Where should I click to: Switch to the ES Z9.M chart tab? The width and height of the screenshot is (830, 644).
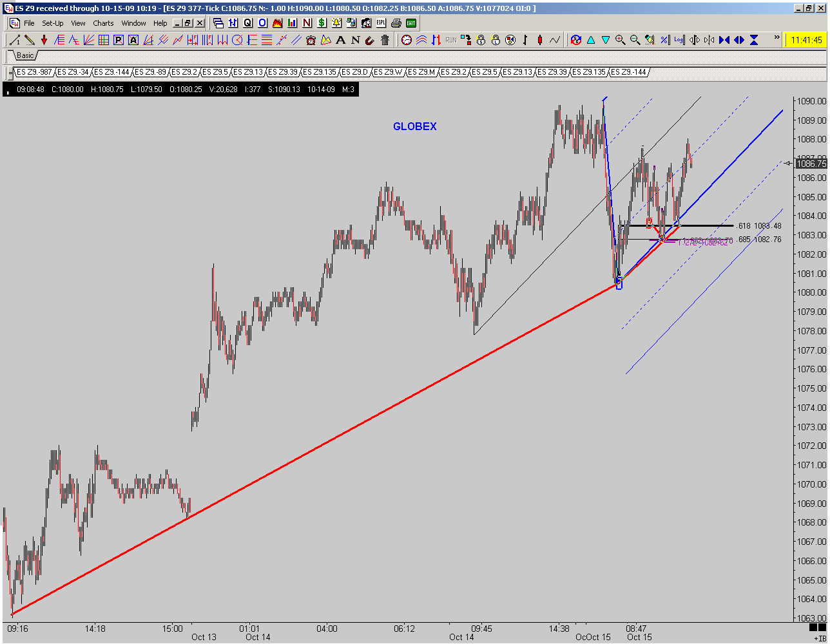pyautogui.click(x=422, y=72)
